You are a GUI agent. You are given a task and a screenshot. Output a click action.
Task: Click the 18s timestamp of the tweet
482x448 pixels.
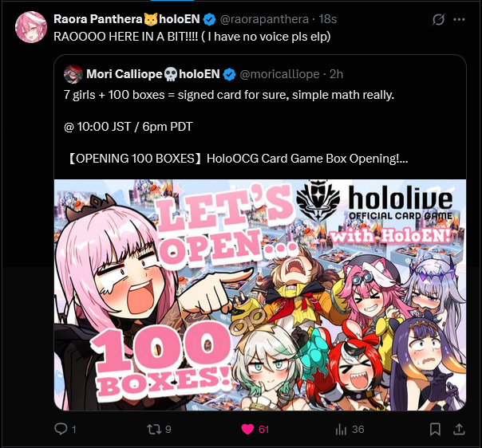coord(328,19)
